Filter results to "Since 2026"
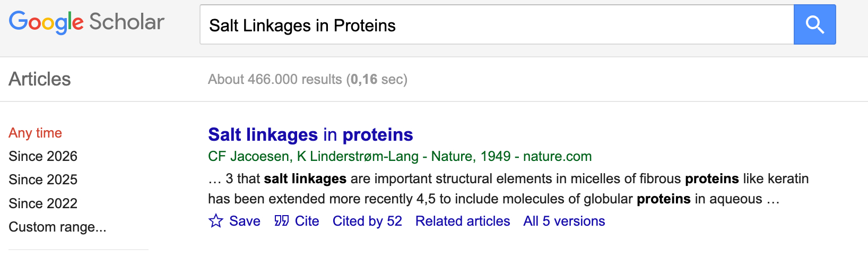The width and height of the screenshot is (868, 256). pyautogui.click(x=43, y=156)
